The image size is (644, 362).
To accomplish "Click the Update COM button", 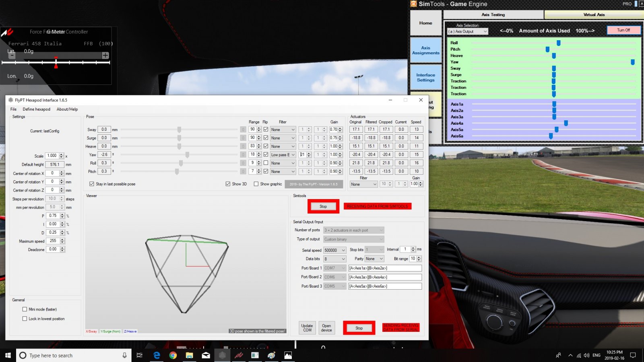I will click(307, 328).
